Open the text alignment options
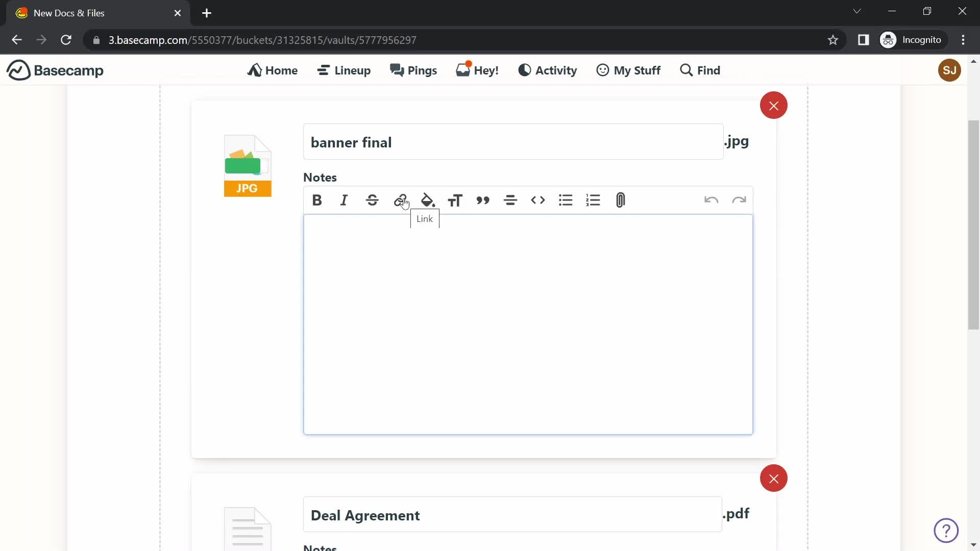The height and width of the screenshot is (551, 980). [x=510, y=201]
